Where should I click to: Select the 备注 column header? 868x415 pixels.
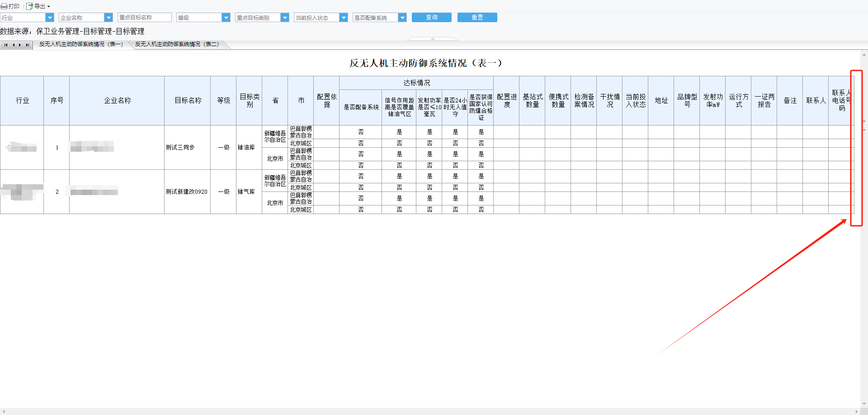click(x=790, y=101)
